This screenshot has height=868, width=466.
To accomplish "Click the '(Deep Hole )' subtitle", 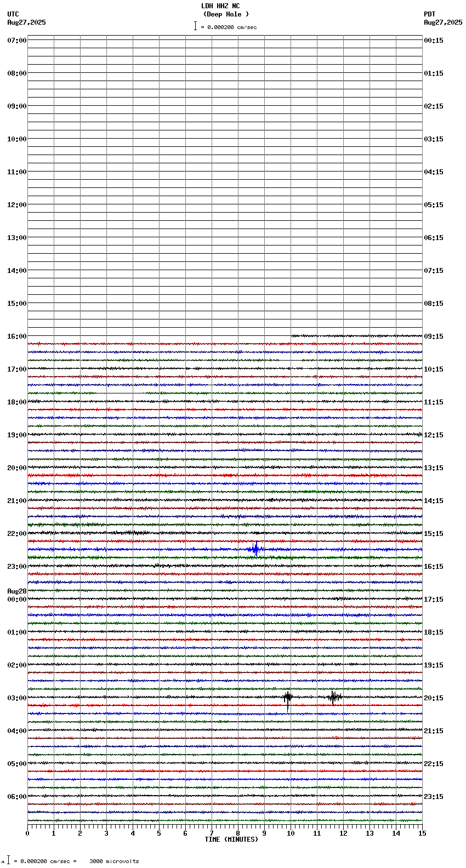I will (x=226, y=14).
